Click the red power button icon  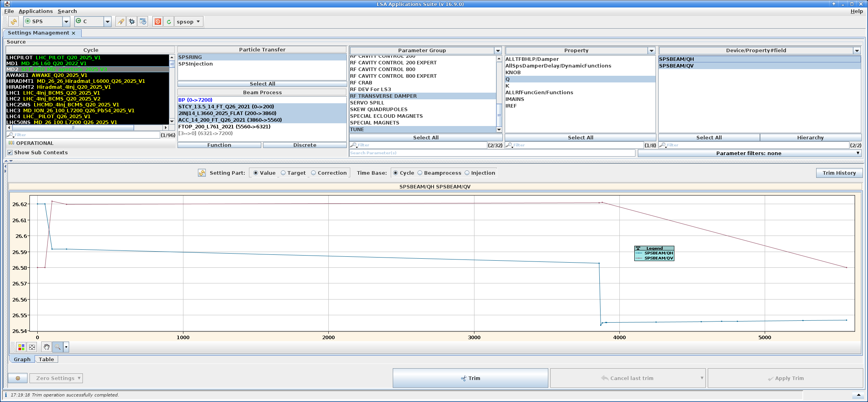tap(157, 22)
